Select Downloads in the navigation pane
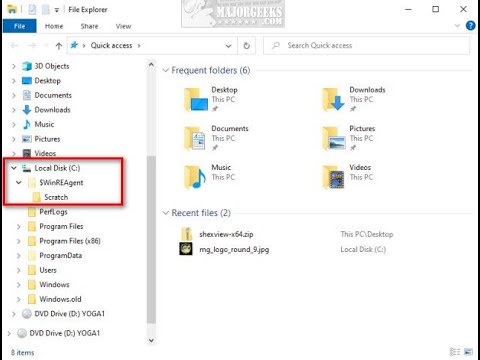Image resolution: width=480 pixels, height=360 pixels. click(x=52, y=110)
